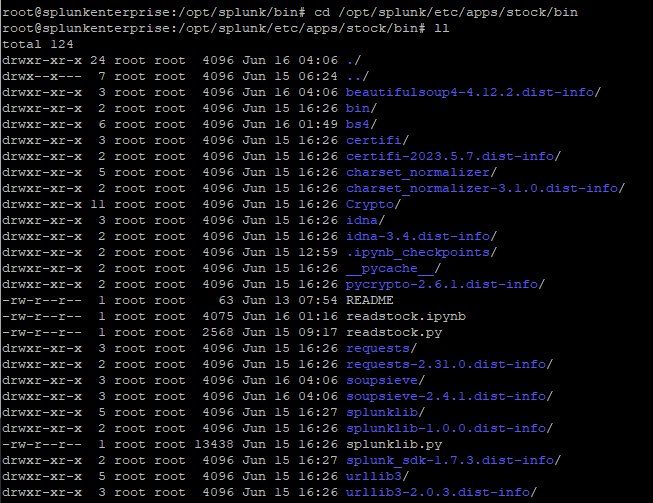The width and height of the screenshot is (653, 503).
Task: Click the bs4/ directory name
Action: point(361,125)
